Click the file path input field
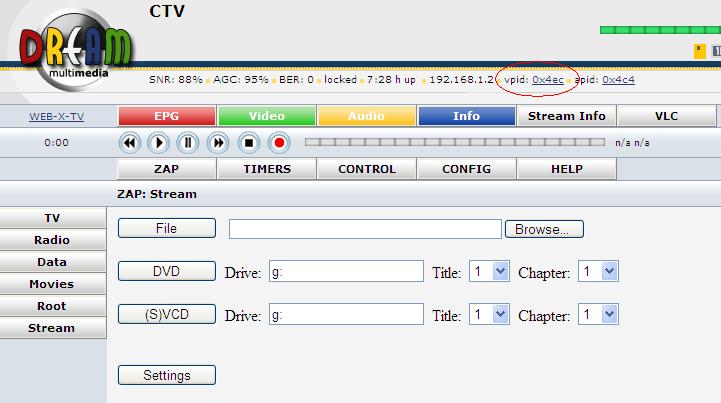721x403 pixels. tap(365, 229)
